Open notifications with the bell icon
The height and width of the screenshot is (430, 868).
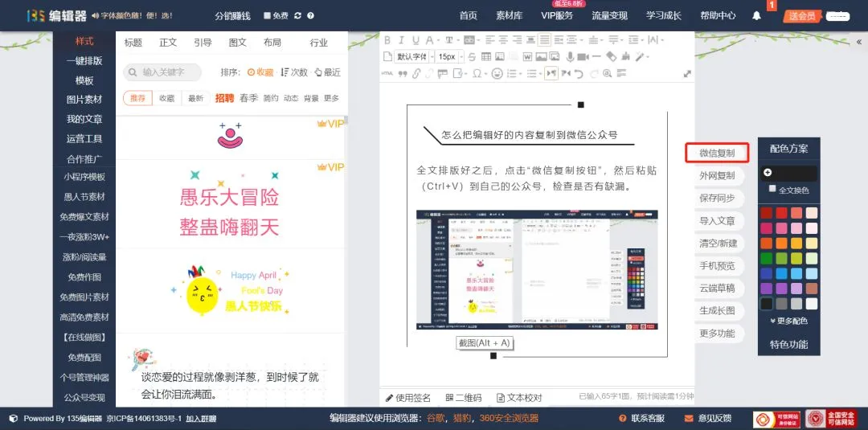click(x=756, y=15)
